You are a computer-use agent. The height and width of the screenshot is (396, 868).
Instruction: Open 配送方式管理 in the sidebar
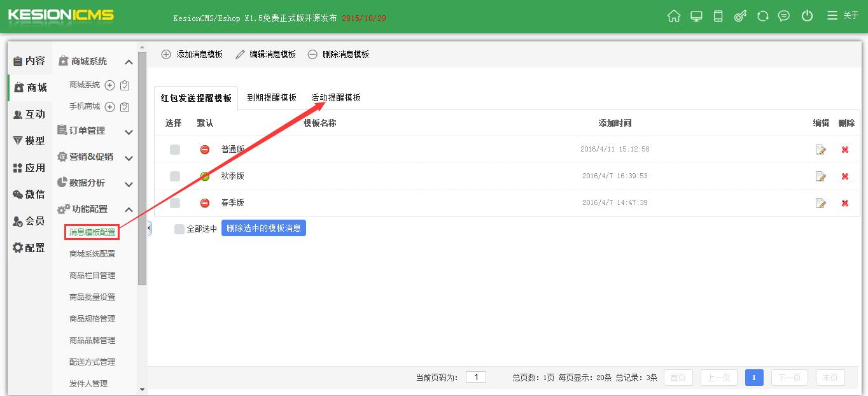point(92,362)
